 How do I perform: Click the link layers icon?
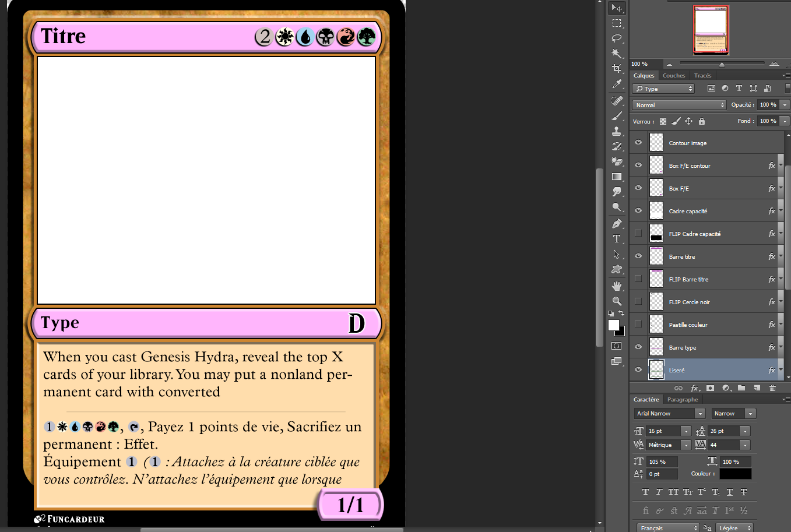coord(678,388)
